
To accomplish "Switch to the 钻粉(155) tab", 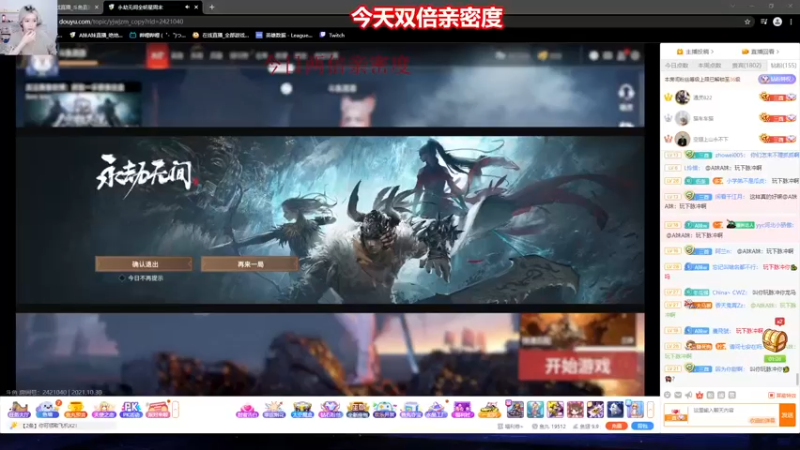I will tap(783, 65).
